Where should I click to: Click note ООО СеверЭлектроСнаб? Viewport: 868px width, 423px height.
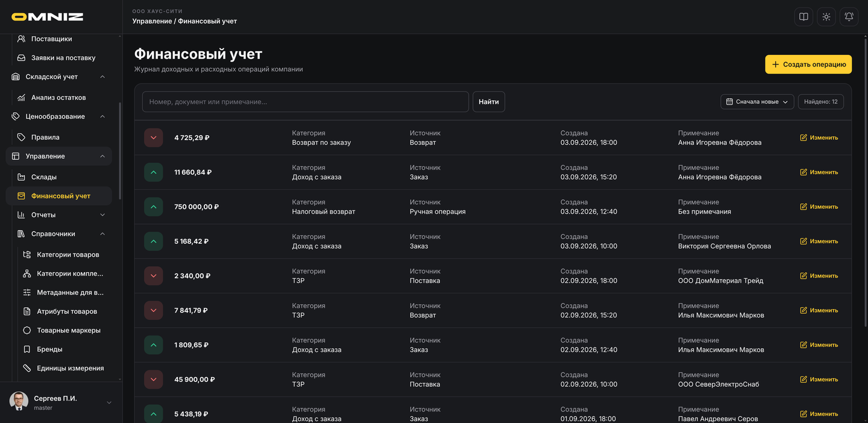point(719,384)
